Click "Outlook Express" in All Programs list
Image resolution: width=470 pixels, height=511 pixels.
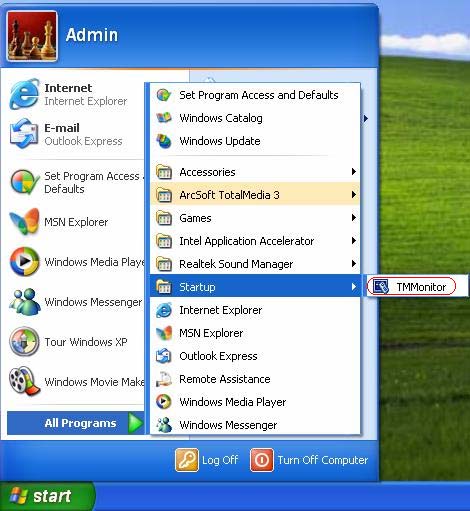click(218, 356)
